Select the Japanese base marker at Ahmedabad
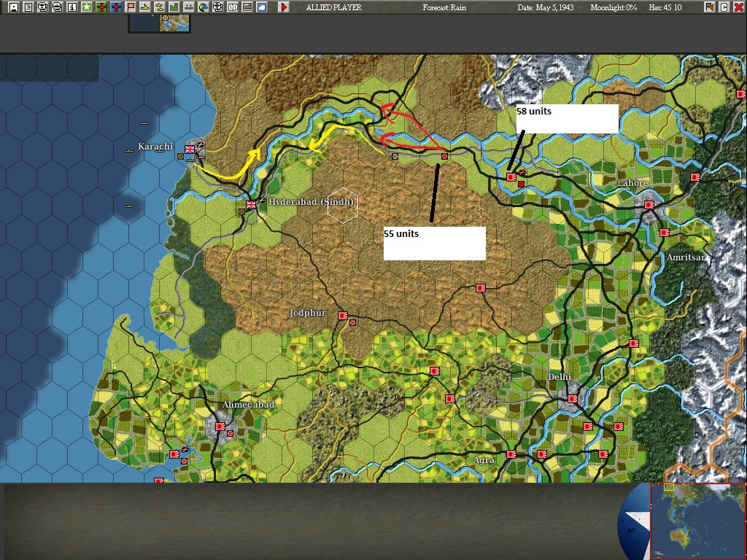 (220, 426)
